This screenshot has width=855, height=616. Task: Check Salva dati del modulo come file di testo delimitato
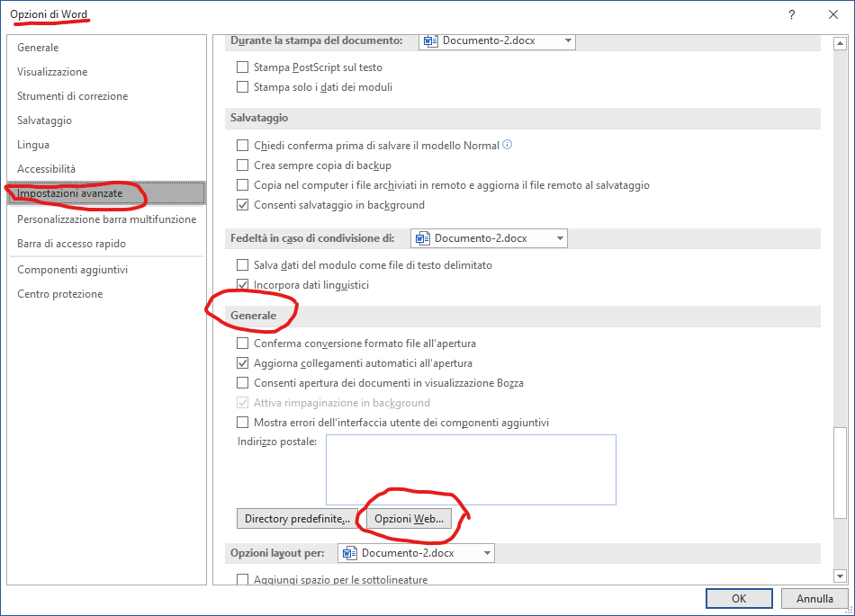[x=243, y=265]
